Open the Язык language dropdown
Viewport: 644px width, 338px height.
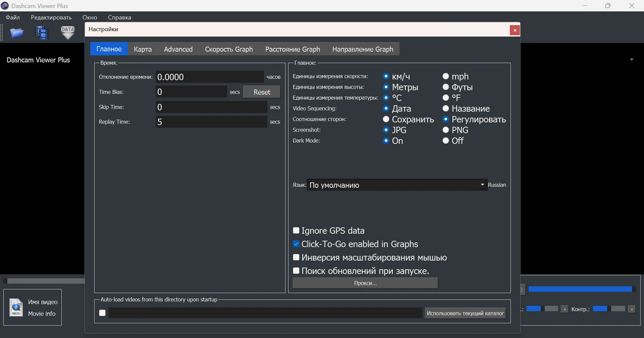397,185
